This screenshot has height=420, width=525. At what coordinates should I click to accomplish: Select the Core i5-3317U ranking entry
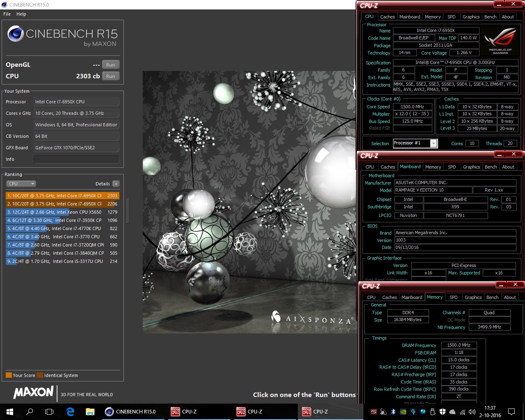62,261
